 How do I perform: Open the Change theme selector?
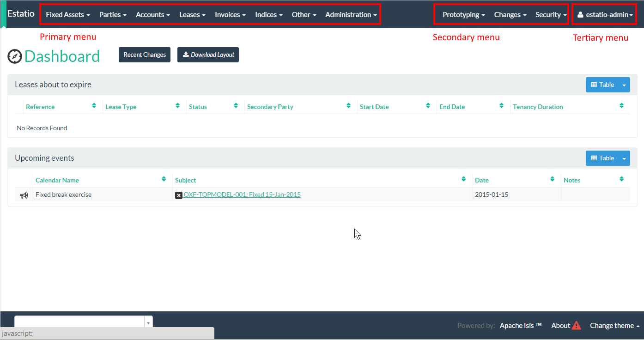pyautogui.click(x=614, y=326)
